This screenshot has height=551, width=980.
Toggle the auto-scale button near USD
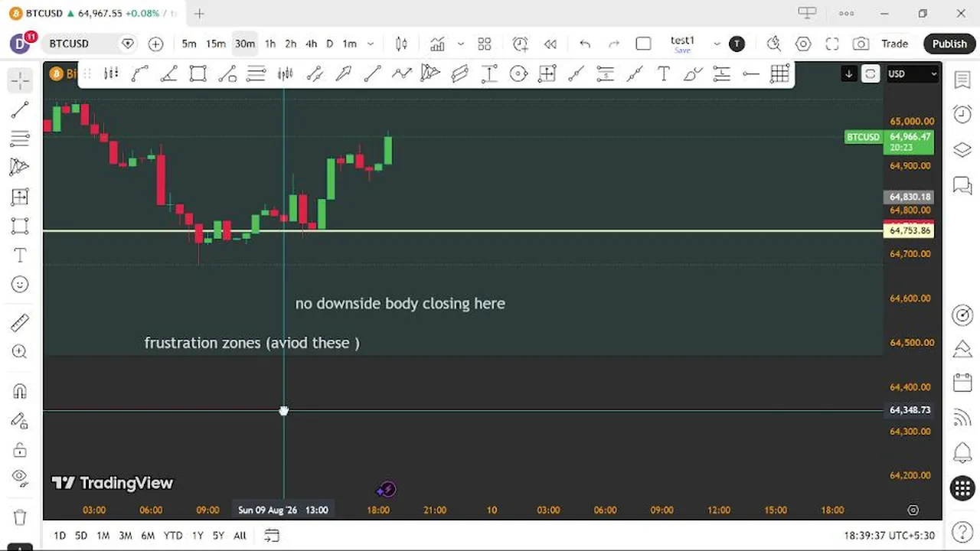pos(871,73)
